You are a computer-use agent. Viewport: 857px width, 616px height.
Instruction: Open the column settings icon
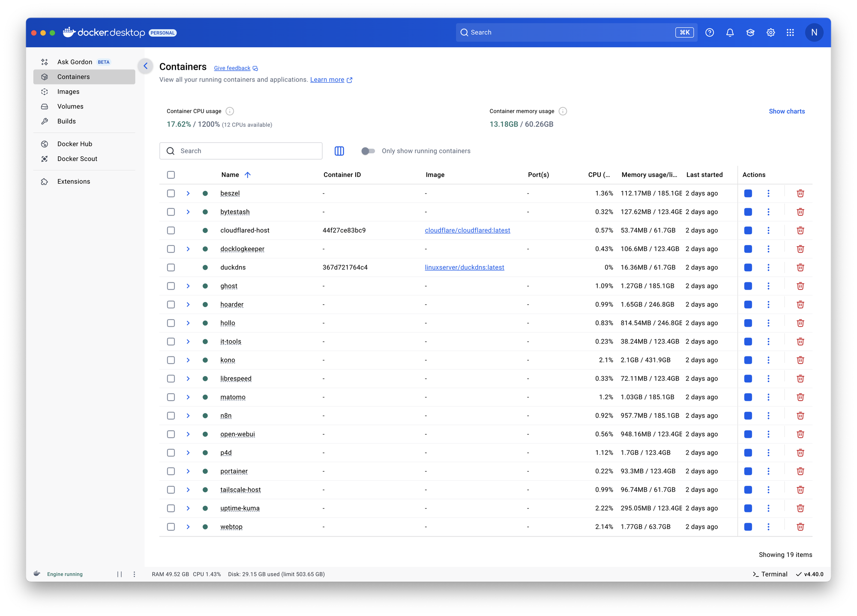pos(339,151)
